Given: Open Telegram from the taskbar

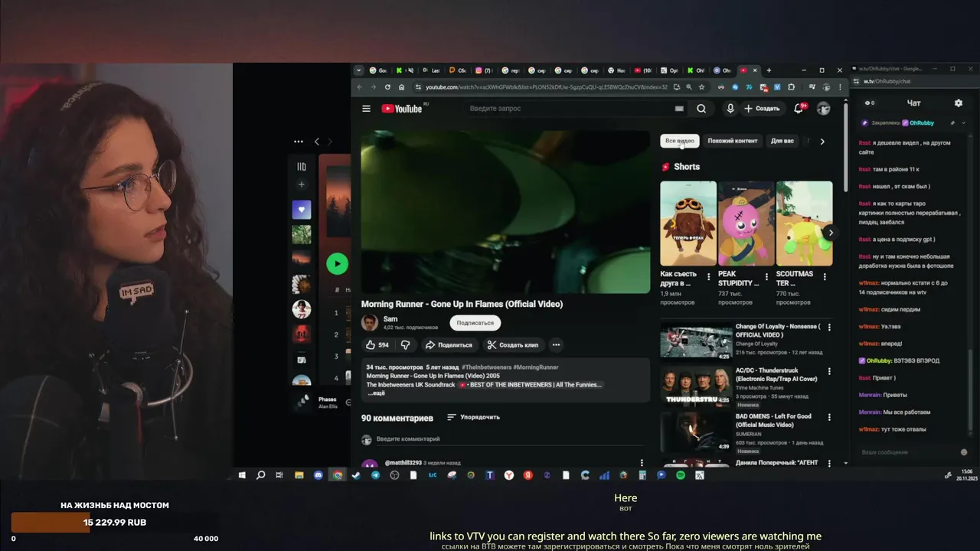Looking at the screenshot, I should pyautogui.click(x=375, y=475).
